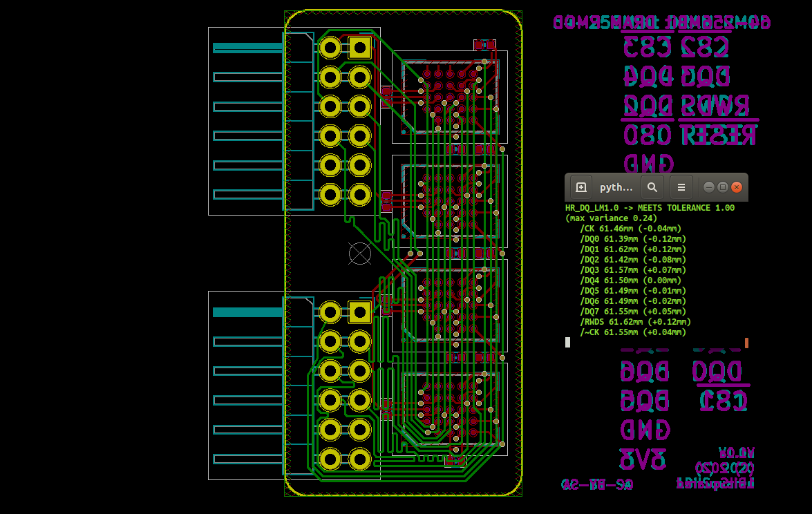Screen dimensions: 812x514
Task: Select the '/DQ4 61.50mm (0.00mm)' row
Action: click(x=630, y=280)
